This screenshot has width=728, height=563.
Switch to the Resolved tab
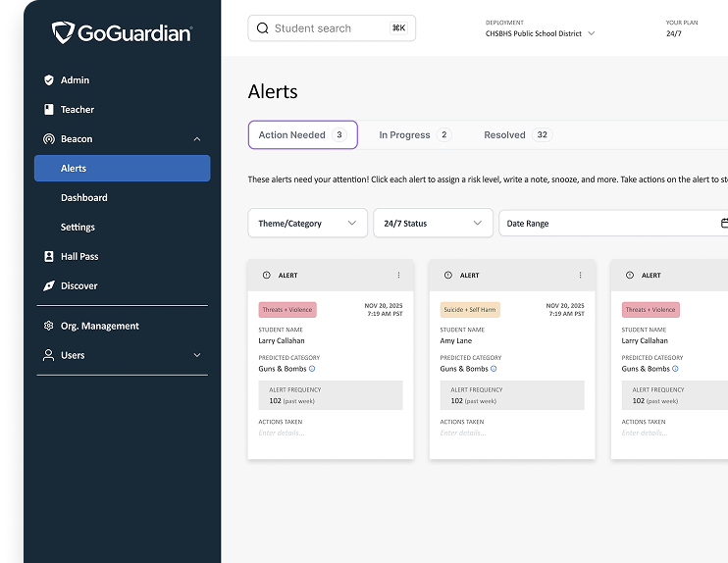518,135
